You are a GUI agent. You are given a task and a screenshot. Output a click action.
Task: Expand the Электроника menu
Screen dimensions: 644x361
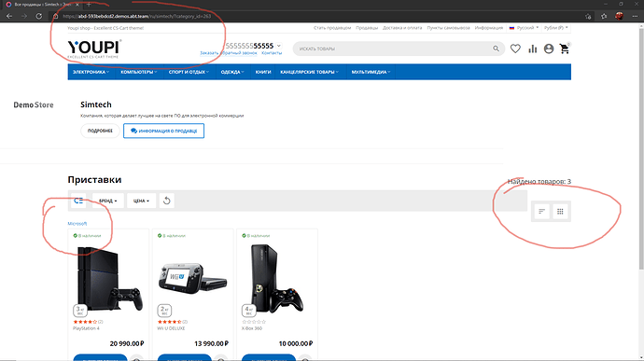pyautogui.click(x=91, y=72)
